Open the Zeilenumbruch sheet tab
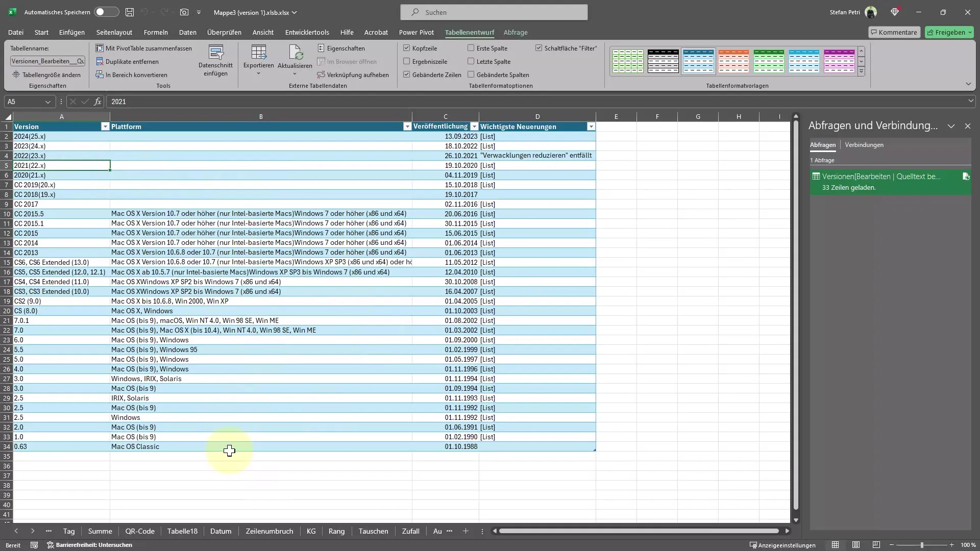The width and height of the screenshot is (980, 551). tap(269, 531)
